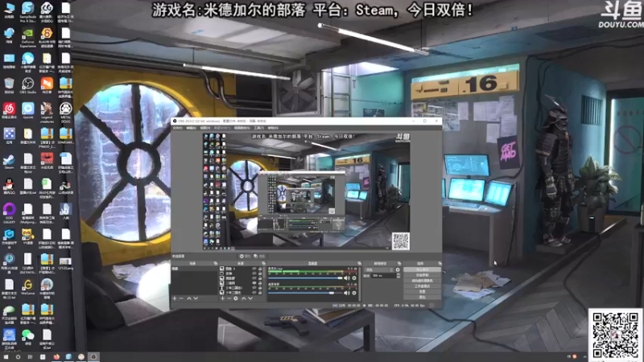The height and width of the screenshot is (362, 644).
Task: Select the 12122.png file on desktop
Action: (66, 263)
